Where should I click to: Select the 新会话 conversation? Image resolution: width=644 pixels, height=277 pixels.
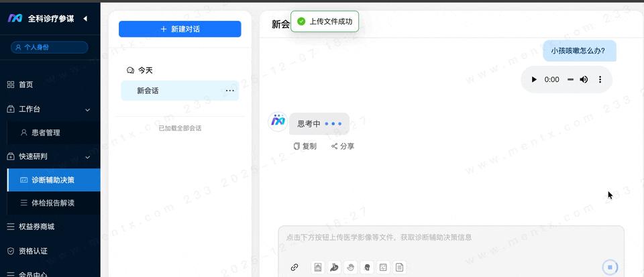tap(180, 91)
